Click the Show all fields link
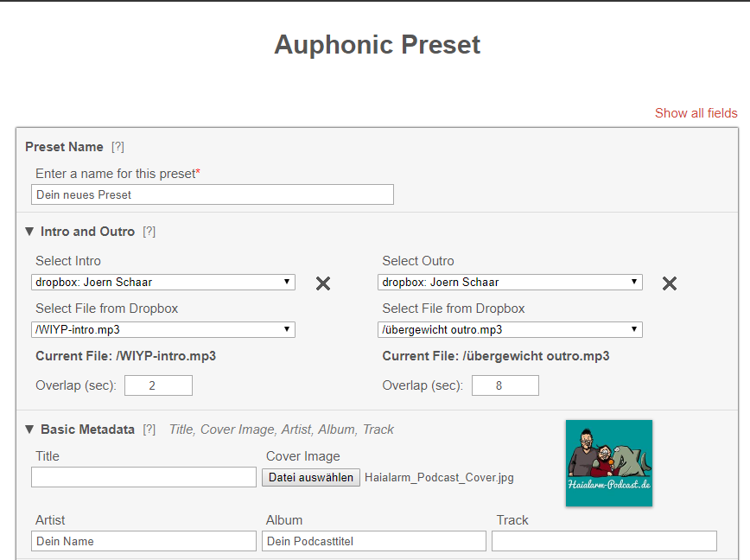Viewport: 750px width, 560px height. 696,113
